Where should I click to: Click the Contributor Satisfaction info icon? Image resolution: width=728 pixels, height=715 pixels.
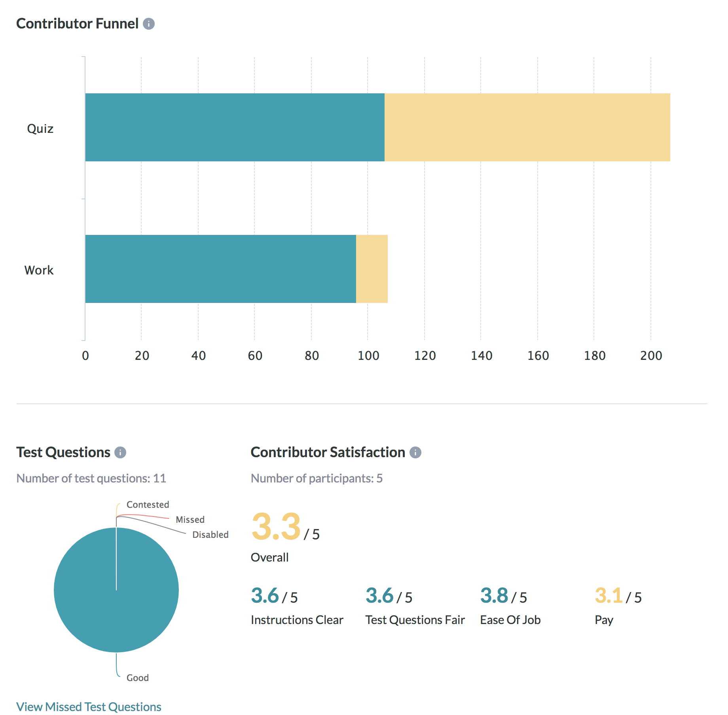pos(415,452)
